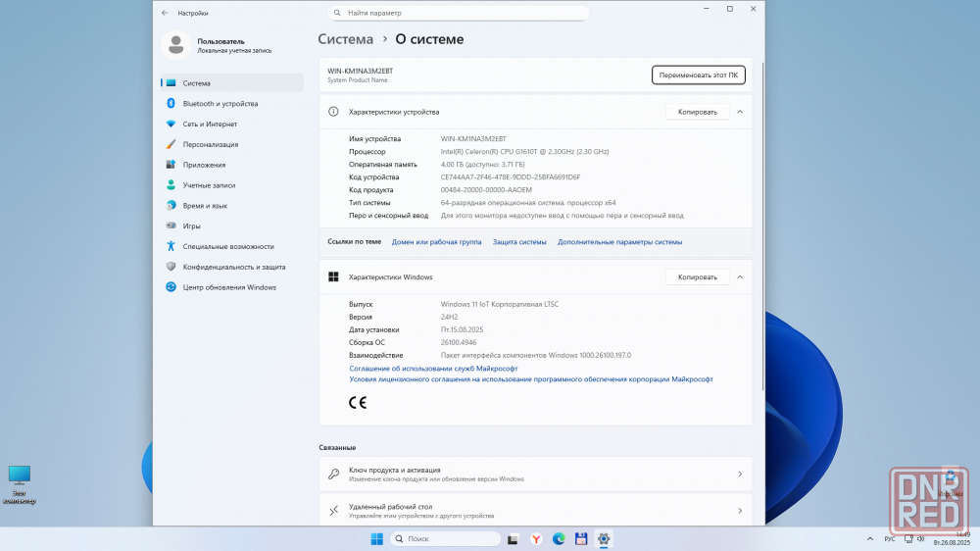This screenshot has height=551, width=980.
Task: Click the Intel(R) Celeron(R) CPU G1610T value
Action: pos(524,151)
